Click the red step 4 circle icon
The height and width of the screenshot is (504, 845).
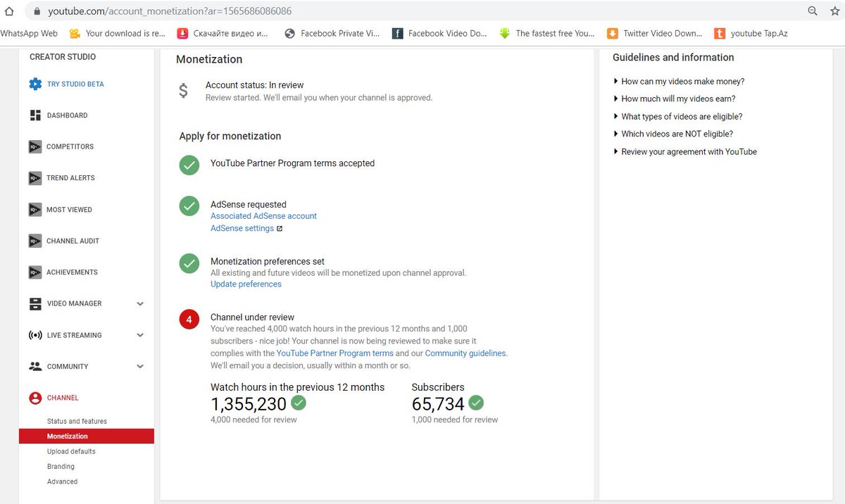click(189, 320)
